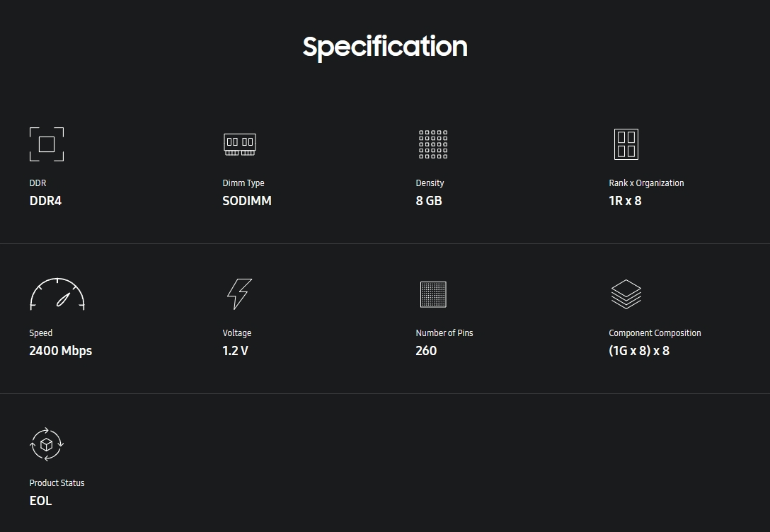Screen dimensions: 770x532
Task: Select the DDR4 value text
Action: pos(46,201)
